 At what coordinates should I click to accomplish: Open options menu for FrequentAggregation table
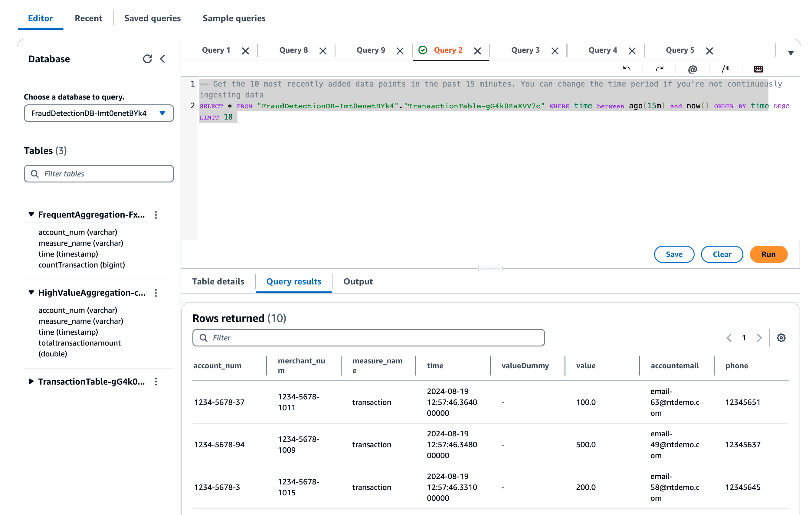tap(156, 215)
